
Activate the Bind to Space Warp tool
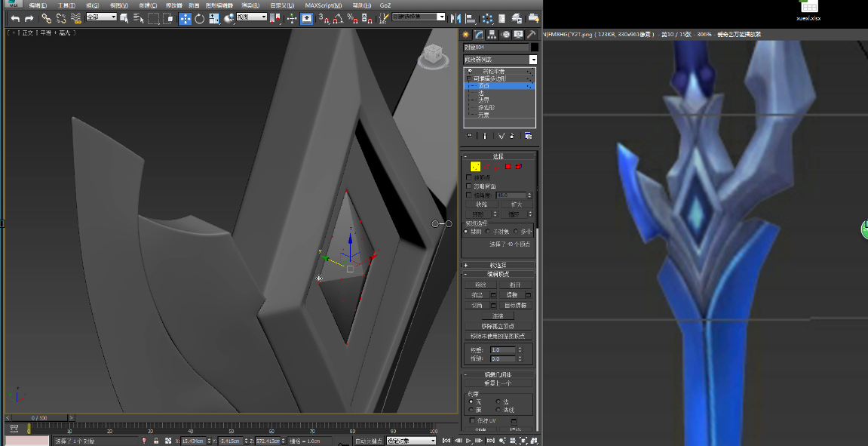click(76, 18)
